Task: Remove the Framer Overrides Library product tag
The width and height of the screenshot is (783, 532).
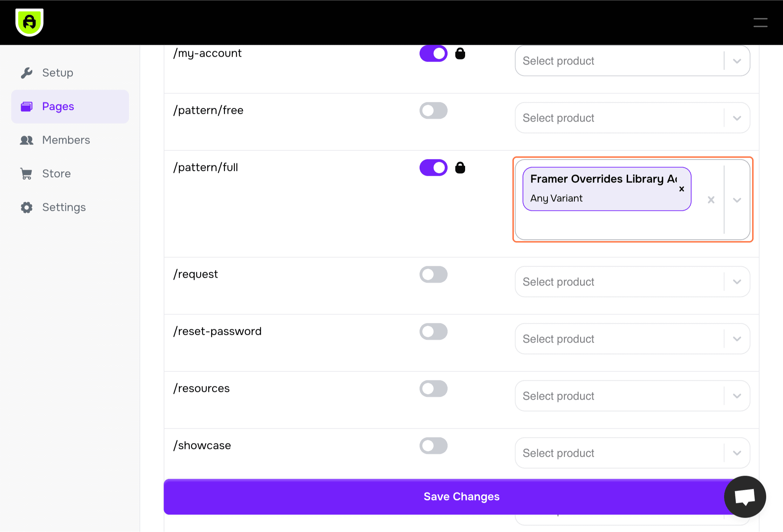Action: coord(681,189)
